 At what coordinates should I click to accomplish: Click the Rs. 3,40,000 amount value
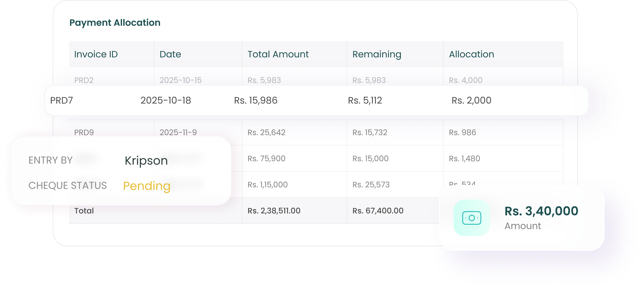pos(541,211)
